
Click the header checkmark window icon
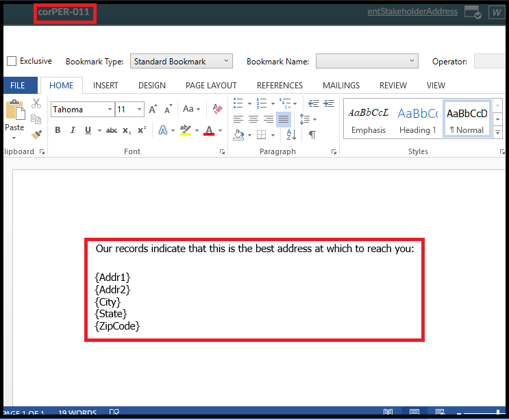(x=473, y=12)
